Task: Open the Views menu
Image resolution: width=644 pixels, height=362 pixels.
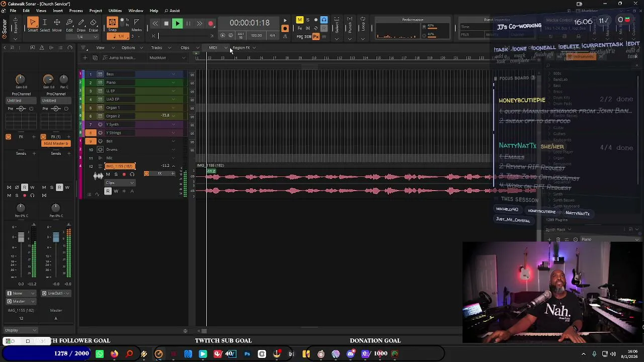Action: tap(41, 11)
